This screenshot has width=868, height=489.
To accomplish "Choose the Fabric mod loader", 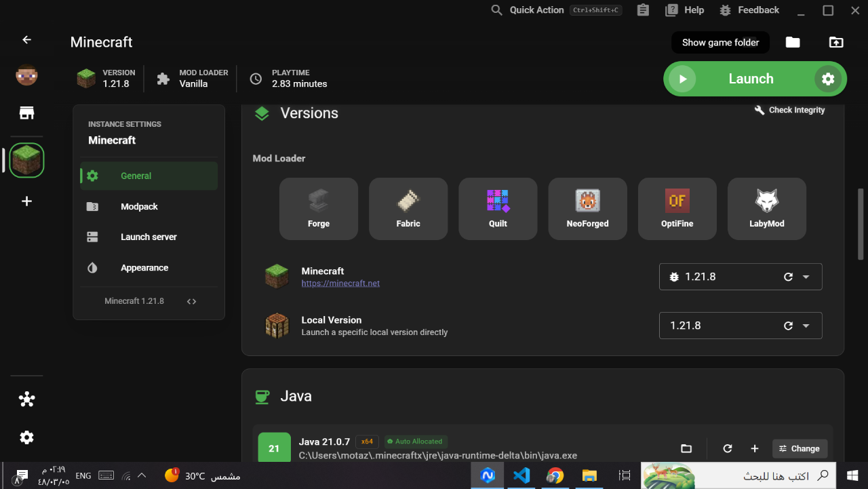I will tap(408, 209).
